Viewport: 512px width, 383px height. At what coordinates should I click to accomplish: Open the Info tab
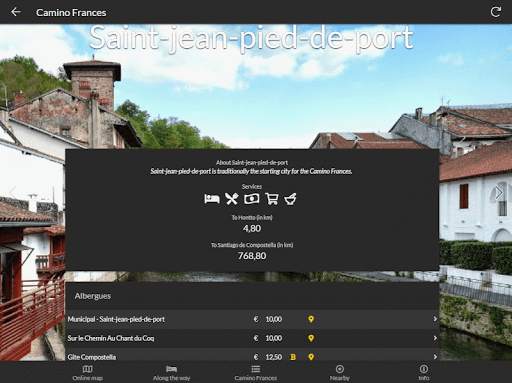[424, 373]
